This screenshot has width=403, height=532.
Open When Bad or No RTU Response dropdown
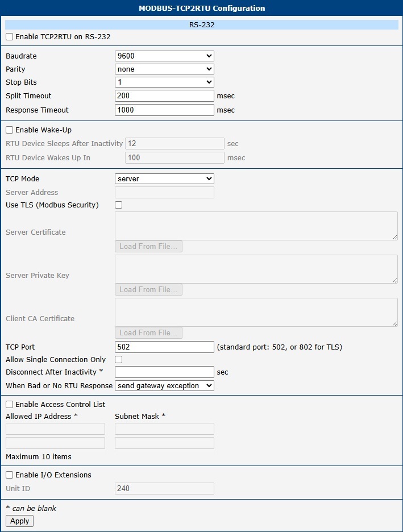tap(164, 386)
